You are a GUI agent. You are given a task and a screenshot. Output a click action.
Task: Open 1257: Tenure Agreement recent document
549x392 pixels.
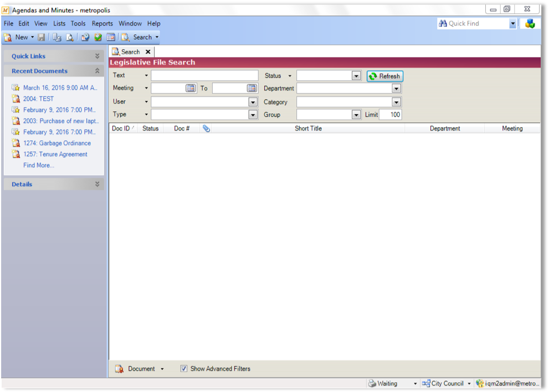click(55, 154)
